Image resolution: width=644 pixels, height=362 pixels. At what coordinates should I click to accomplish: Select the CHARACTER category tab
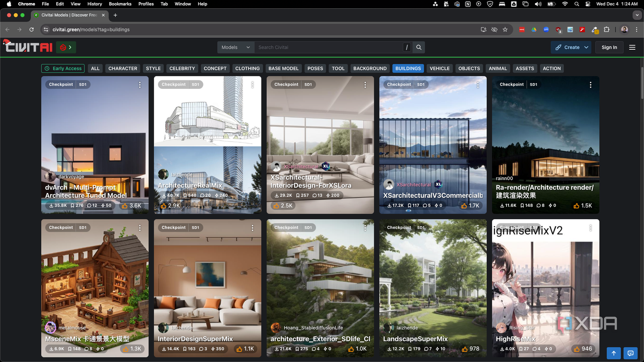[123, 68]
